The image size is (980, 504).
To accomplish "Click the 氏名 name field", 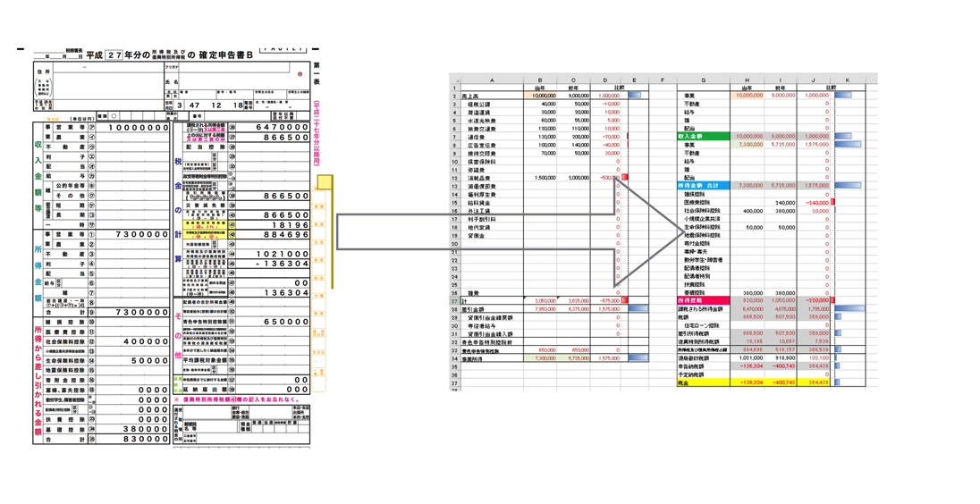I will 240,82.
